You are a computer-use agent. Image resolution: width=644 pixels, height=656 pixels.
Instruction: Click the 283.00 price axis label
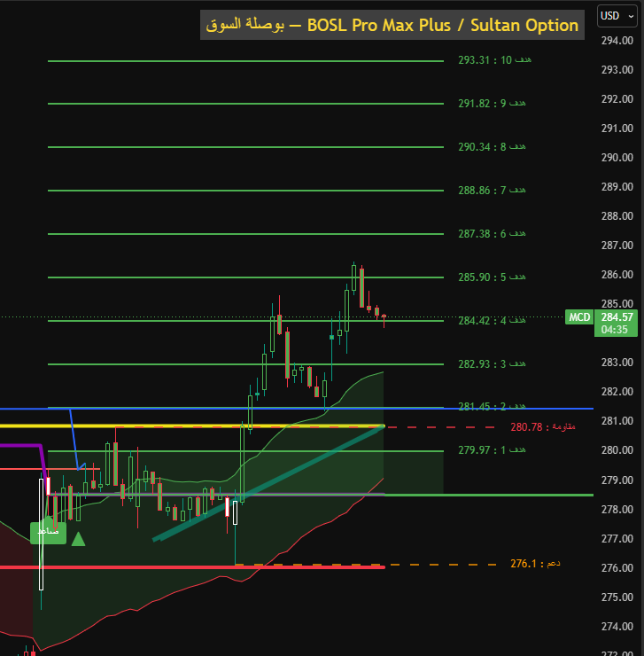point(617,363)
